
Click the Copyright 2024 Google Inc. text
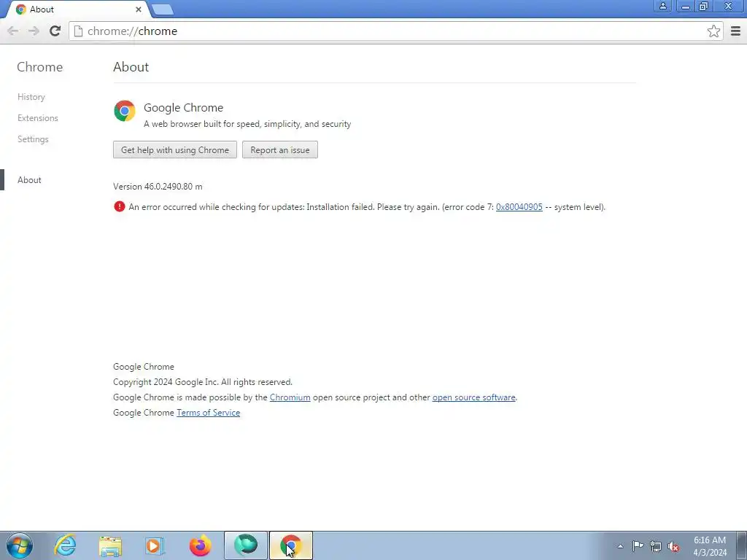(x=203, y=382)
